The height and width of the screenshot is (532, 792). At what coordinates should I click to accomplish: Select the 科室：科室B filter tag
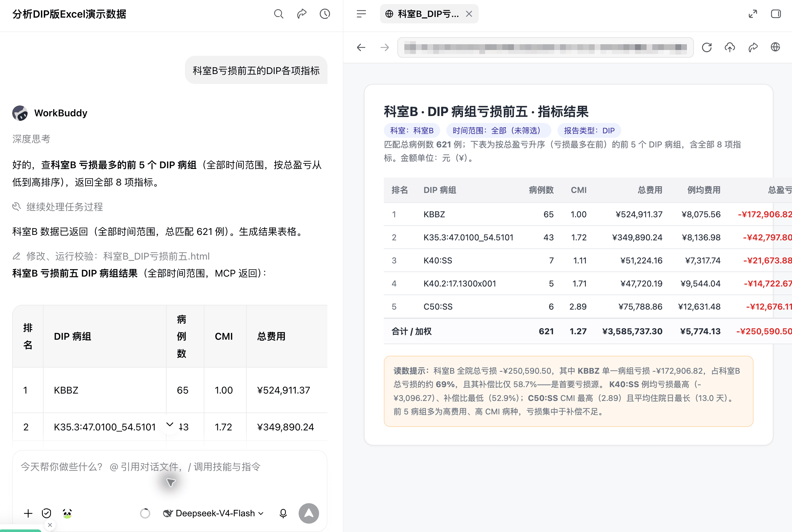(412, 131)
